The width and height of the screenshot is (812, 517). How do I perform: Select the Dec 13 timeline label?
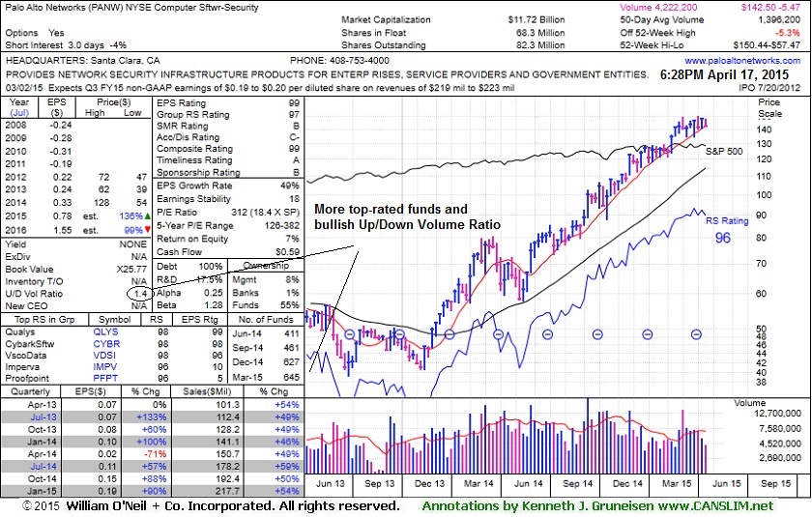(x=429, y=483)
